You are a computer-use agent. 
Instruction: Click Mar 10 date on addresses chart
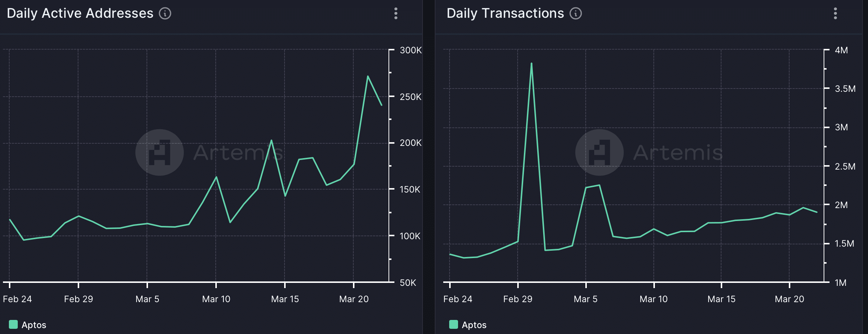pos(216,299)
